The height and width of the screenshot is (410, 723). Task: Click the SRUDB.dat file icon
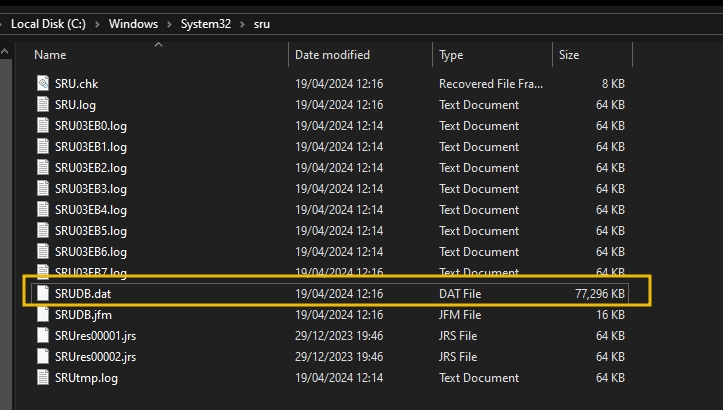pos(42,293)
